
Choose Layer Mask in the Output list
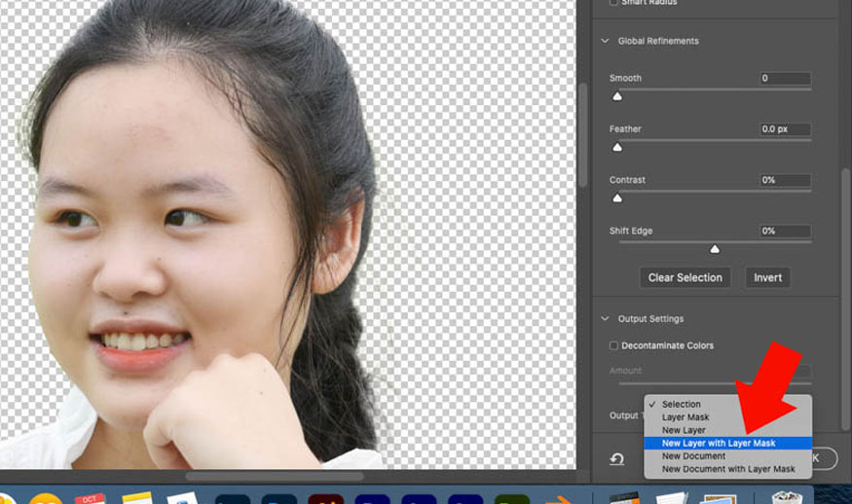(x=728, y=417)
